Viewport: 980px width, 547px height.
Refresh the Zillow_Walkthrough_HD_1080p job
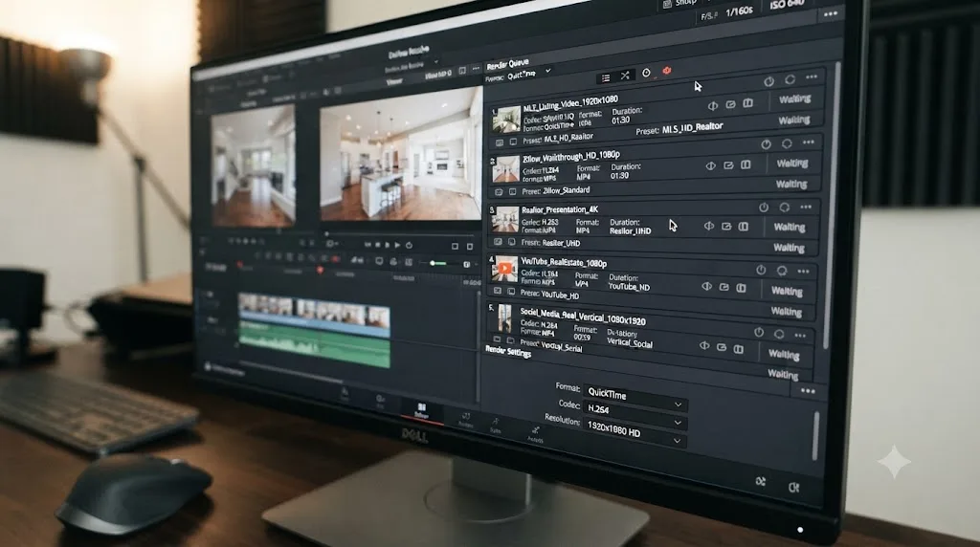[787, 143]
